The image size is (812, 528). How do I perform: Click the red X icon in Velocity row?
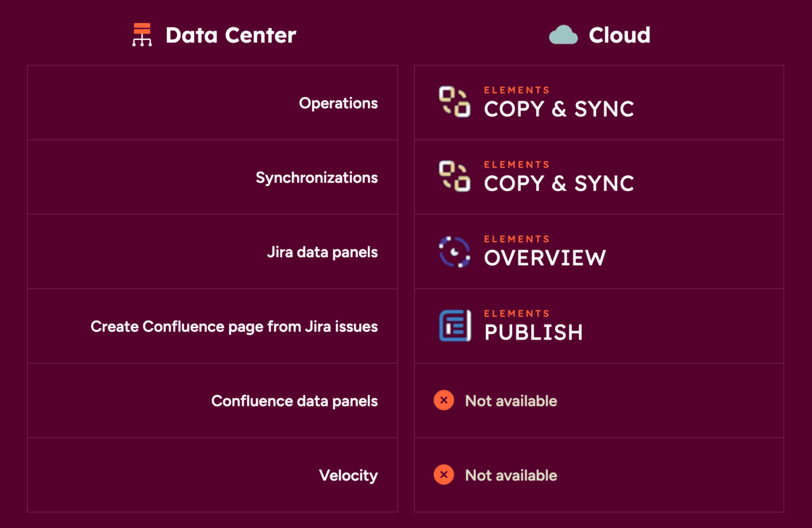click(443, 475)
